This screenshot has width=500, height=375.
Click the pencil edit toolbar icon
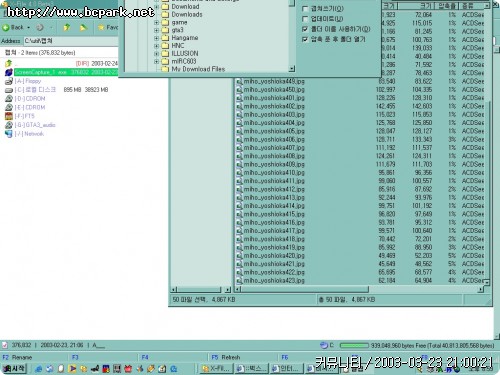[83, 27]
